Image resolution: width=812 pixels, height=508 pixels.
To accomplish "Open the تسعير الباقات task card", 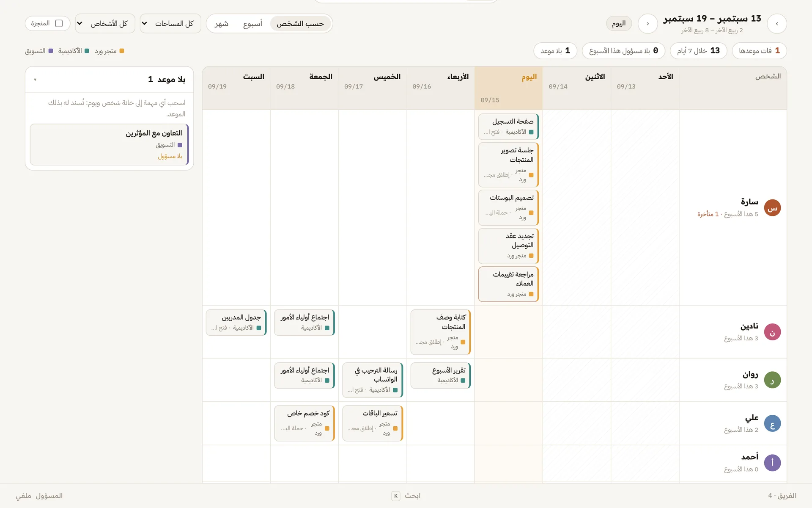I will coord(373,423).
